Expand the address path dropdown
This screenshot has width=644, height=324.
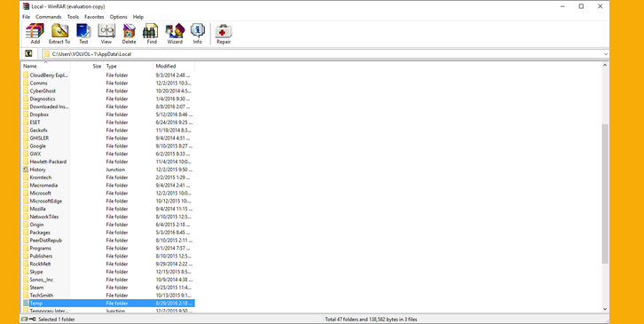[606, 54]
